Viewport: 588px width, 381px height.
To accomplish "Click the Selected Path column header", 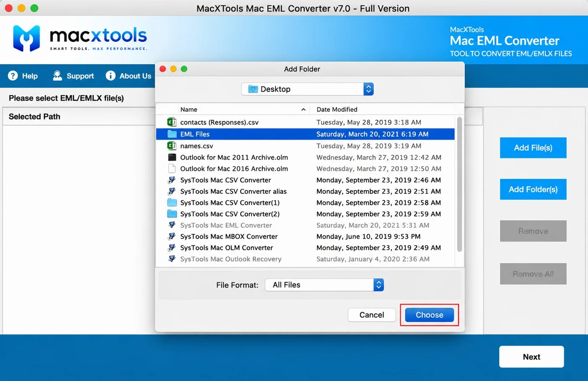I will click(34, 117).
